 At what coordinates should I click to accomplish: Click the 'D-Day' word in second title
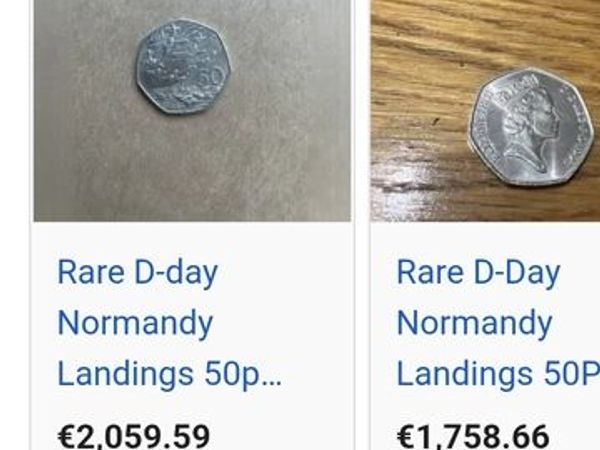point(517,274)
